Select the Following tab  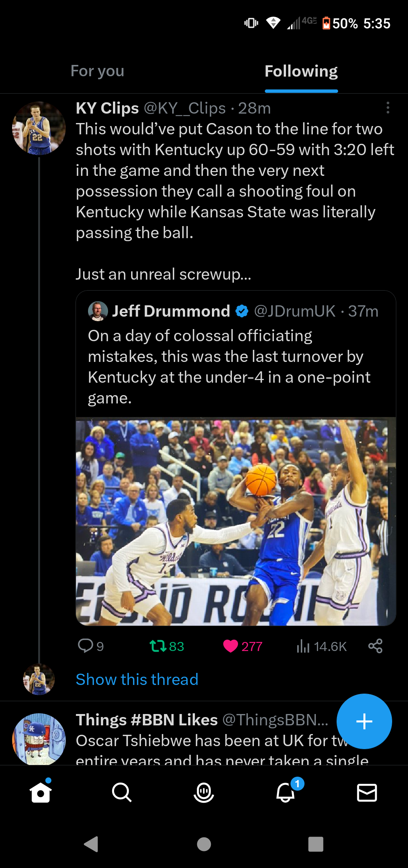coord(301,71)
